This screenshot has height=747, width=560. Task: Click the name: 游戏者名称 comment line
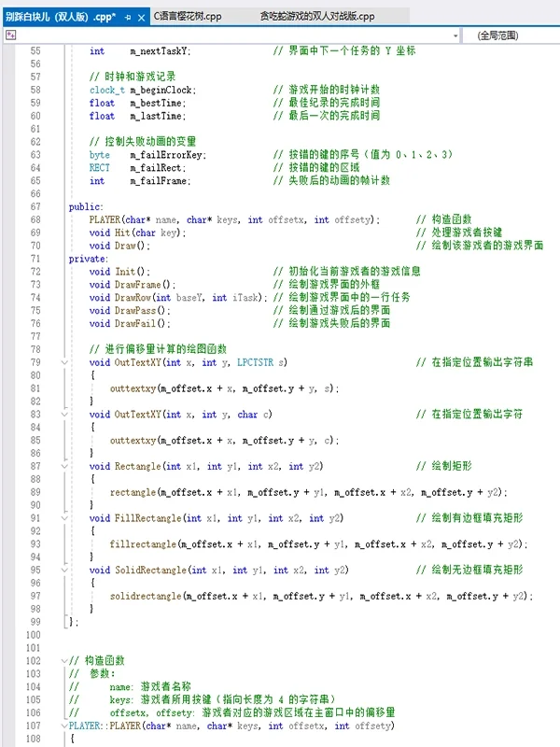150,687
